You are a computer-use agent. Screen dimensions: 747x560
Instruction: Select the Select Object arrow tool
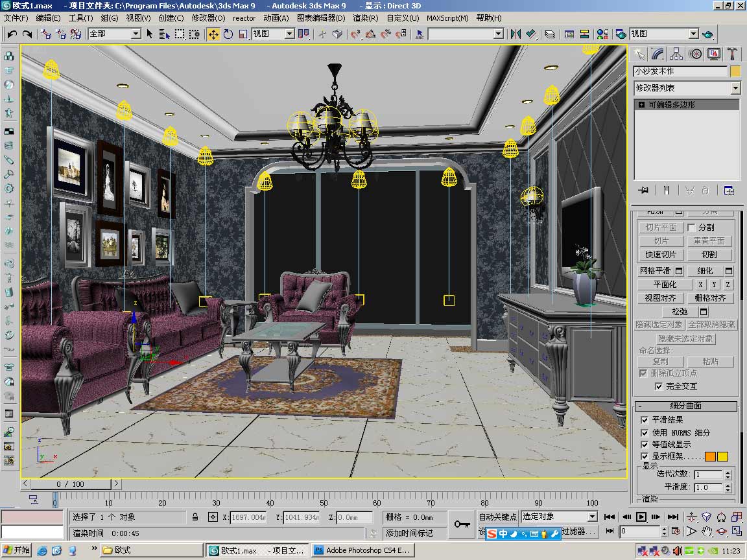click(150, 34)
